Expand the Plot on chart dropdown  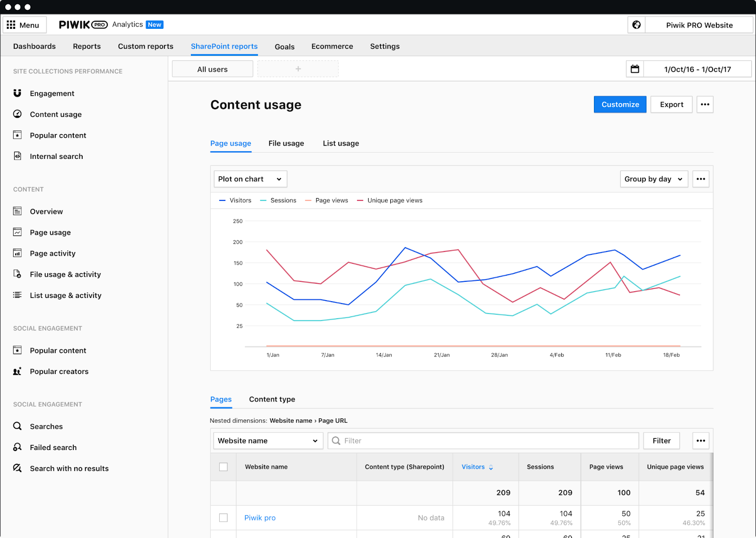tap(250, 179)
